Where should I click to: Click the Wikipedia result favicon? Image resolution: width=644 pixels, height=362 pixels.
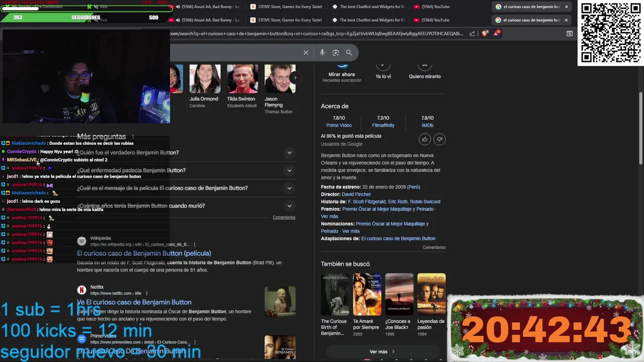(82, 241)
